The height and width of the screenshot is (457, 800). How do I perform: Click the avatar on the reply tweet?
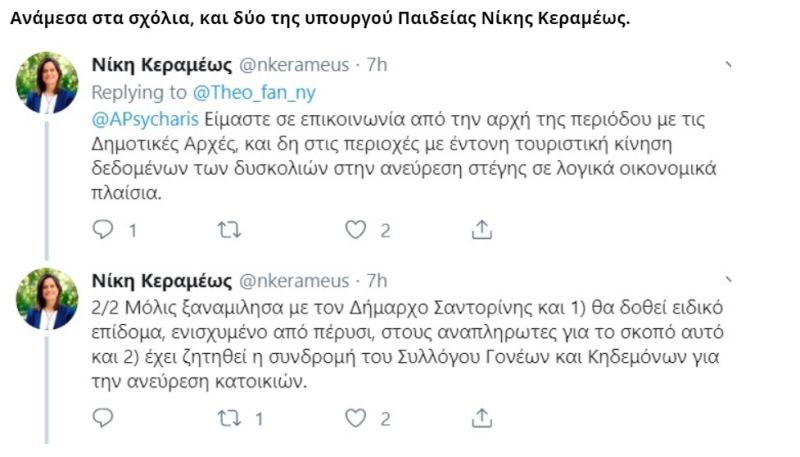[47, 84]
